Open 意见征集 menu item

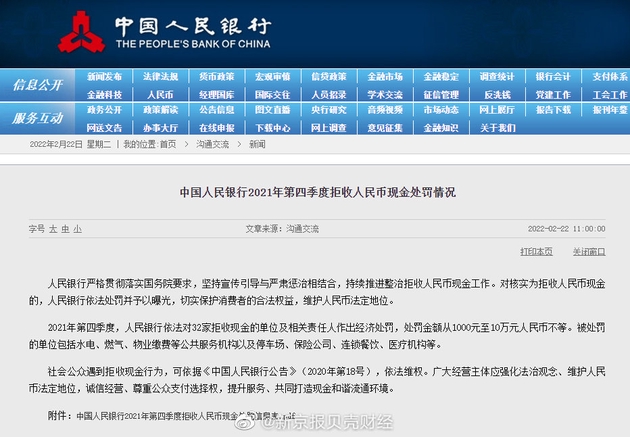[385, 128]
